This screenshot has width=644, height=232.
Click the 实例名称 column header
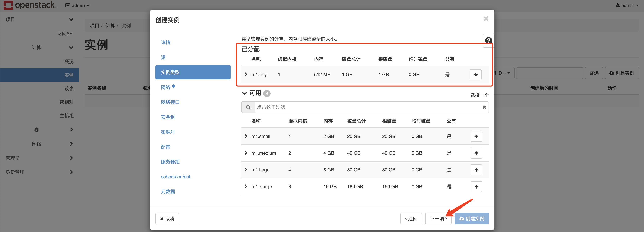click(x=97, y=88)
